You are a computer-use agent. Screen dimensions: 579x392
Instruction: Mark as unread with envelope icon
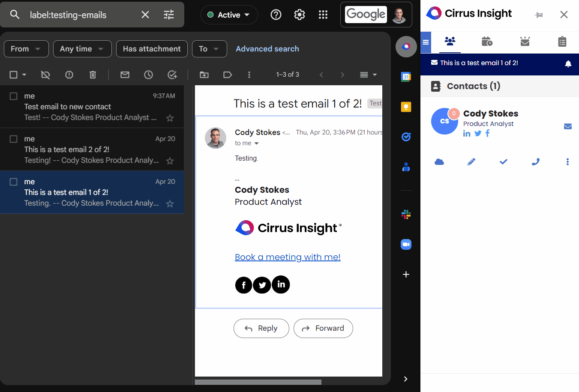click(x=125, y=75)
